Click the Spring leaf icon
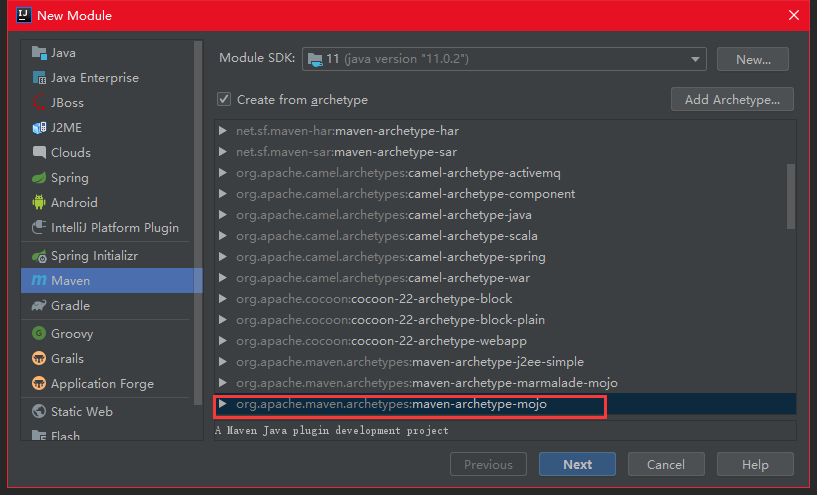Image resolution: width=817 pixels, height=495 pixels. (39, 178)
